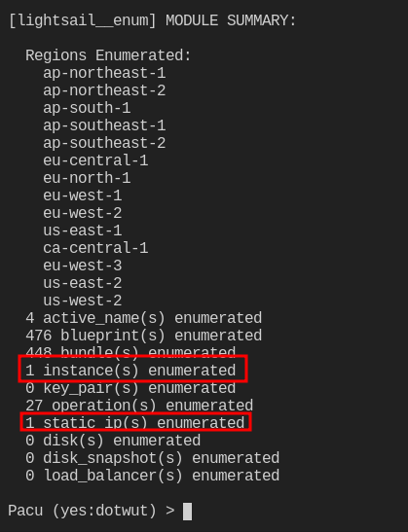
Task: Click the us-east-1 region text
Action: 82,231
